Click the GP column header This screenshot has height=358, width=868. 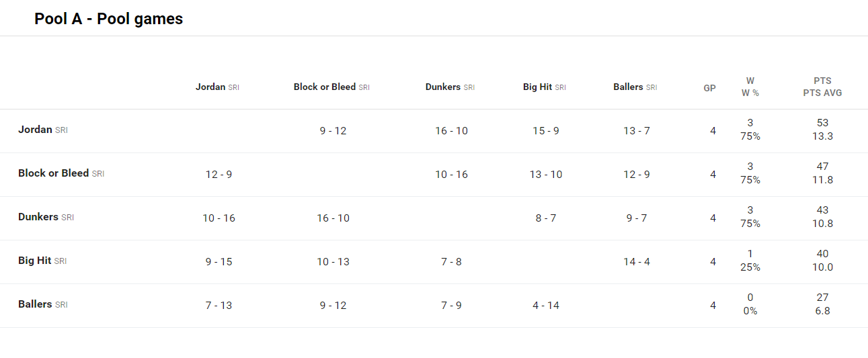point(709,88)
